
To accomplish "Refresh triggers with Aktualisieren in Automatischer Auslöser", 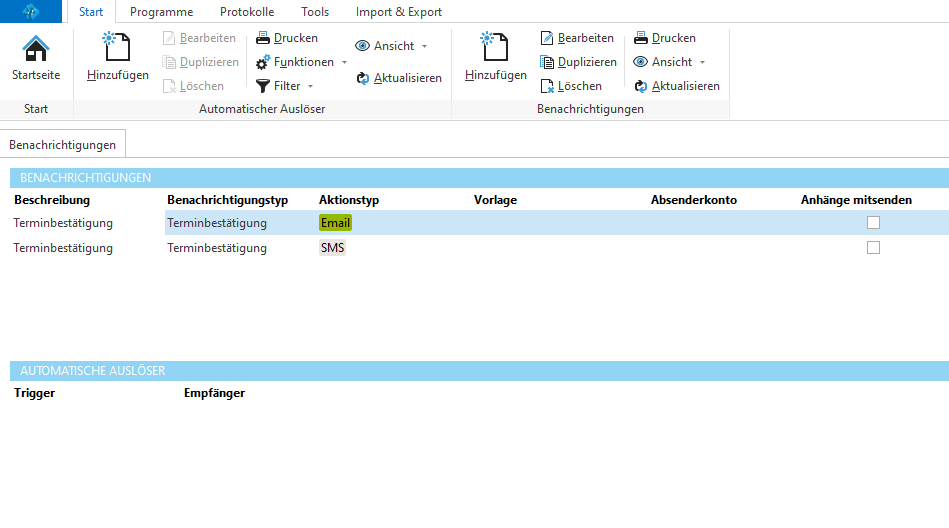I will tap(399, 78).
